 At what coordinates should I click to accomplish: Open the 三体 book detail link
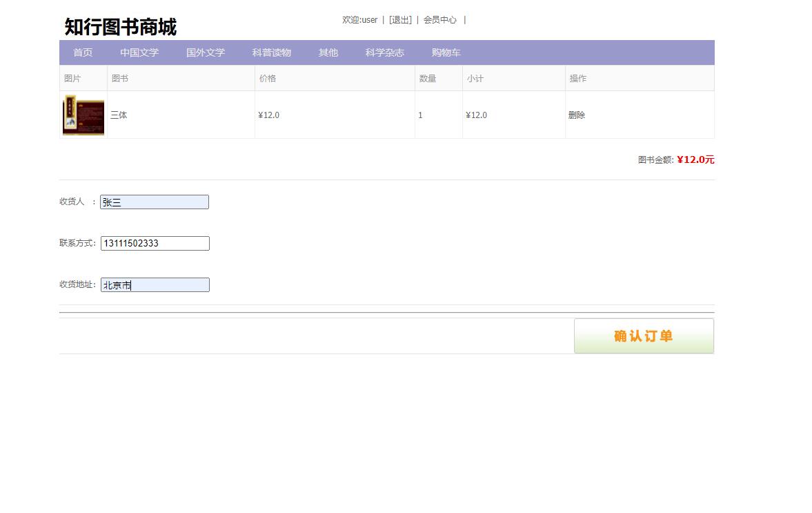point(119,115)
